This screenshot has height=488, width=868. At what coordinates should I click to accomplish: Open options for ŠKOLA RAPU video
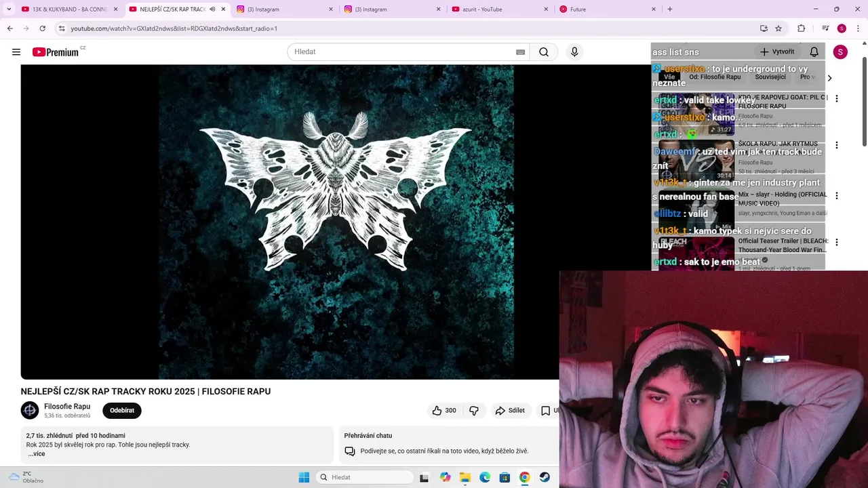tap(837, 145)
